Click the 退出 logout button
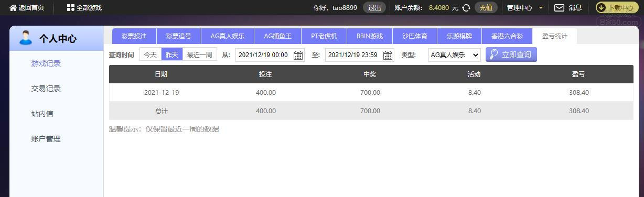644x197 pixels. click(x=374, y=8)
